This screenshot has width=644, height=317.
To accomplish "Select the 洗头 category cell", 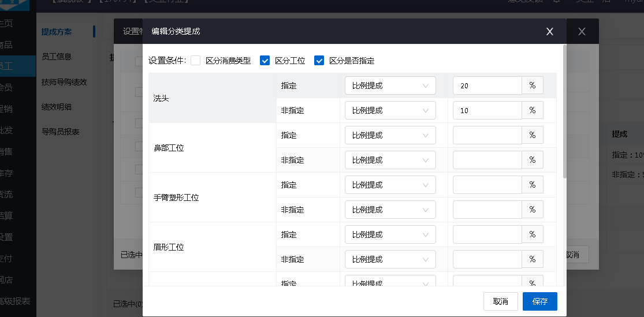I will pos(213,98).
